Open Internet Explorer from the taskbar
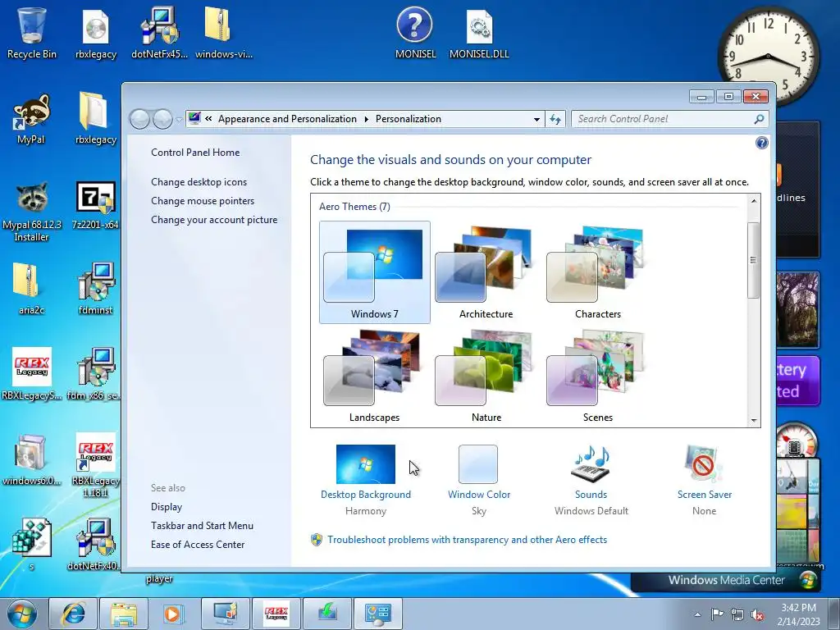 point(73,614)
